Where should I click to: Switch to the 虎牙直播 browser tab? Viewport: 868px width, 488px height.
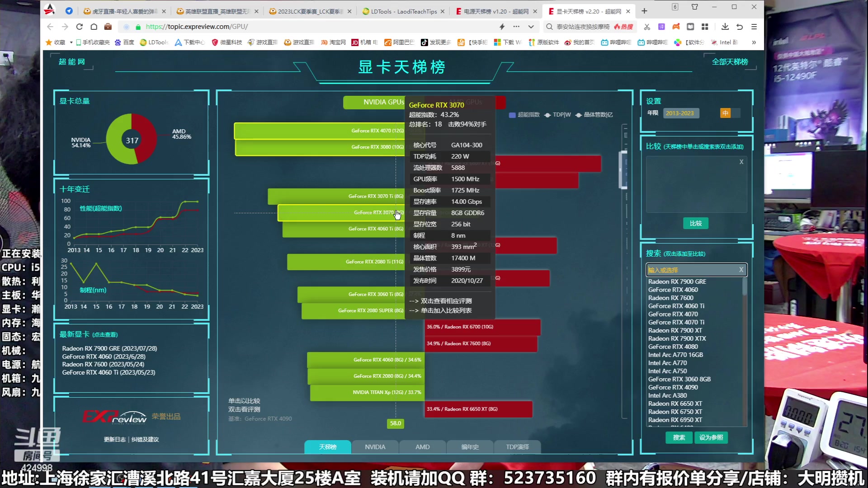(124, 11)
